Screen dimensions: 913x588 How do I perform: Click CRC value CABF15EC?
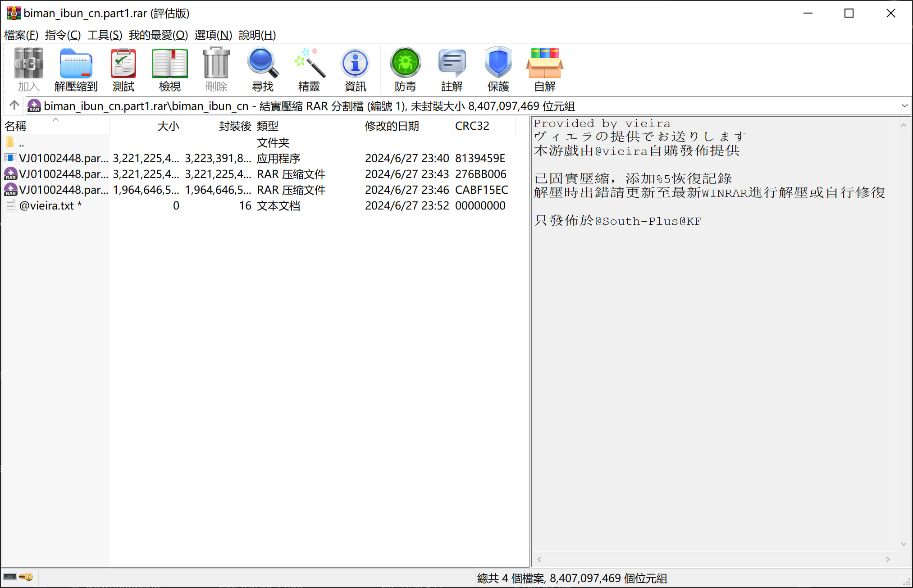click(481, 190)
